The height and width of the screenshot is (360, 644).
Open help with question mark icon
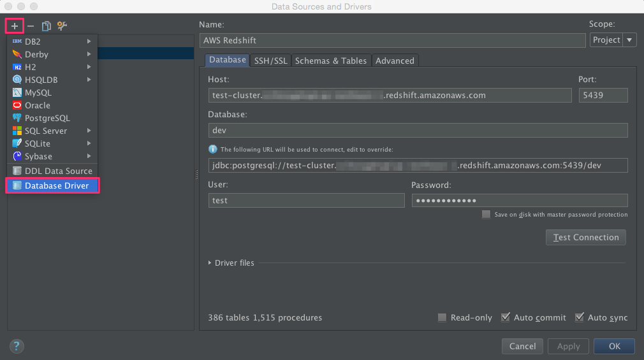(x=17, y=346)
